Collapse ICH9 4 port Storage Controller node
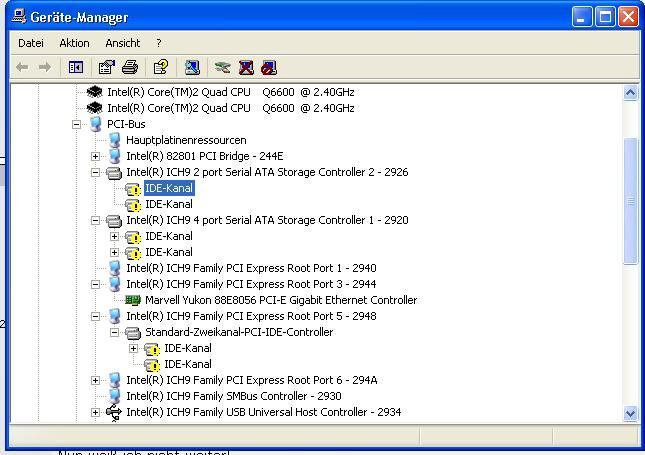Image resolution: width=645 pixels, height=455 pixels. (95, 221)
